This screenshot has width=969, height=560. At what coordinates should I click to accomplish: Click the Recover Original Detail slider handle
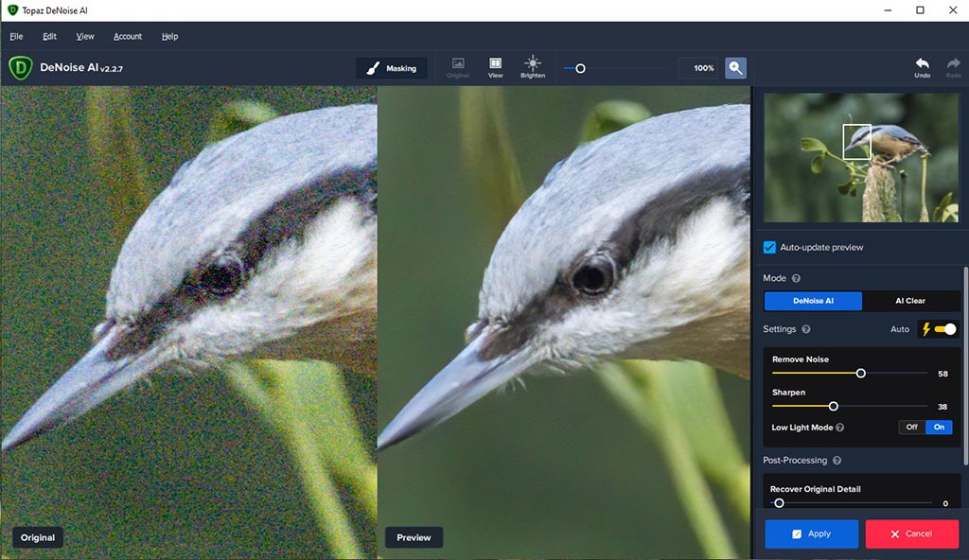(x=780, y=503)
